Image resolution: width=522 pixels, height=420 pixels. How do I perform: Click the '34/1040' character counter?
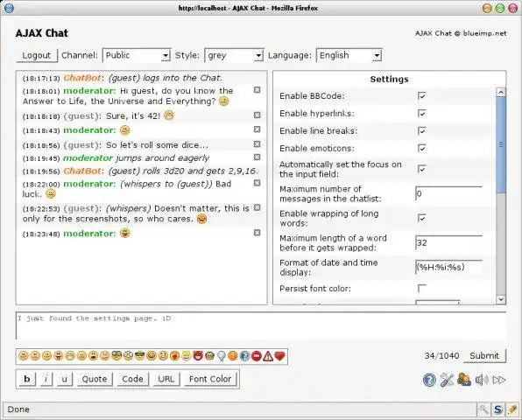click(x=441, y=356)
